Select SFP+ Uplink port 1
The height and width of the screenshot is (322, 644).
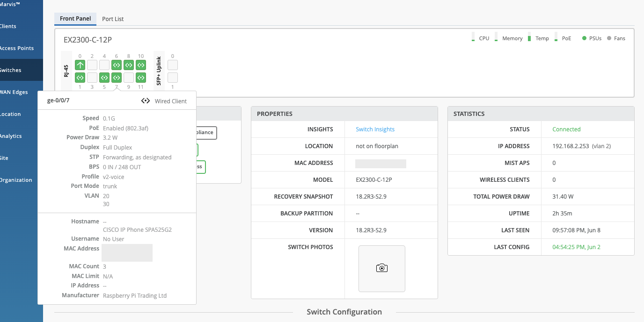coord(173,78)
